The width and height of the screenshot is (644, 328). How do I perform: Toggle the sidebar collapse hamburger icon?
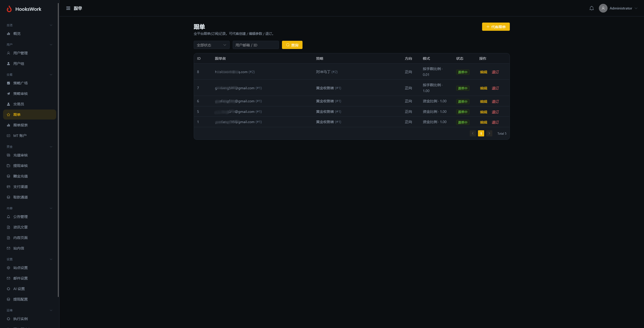[68, 8]
